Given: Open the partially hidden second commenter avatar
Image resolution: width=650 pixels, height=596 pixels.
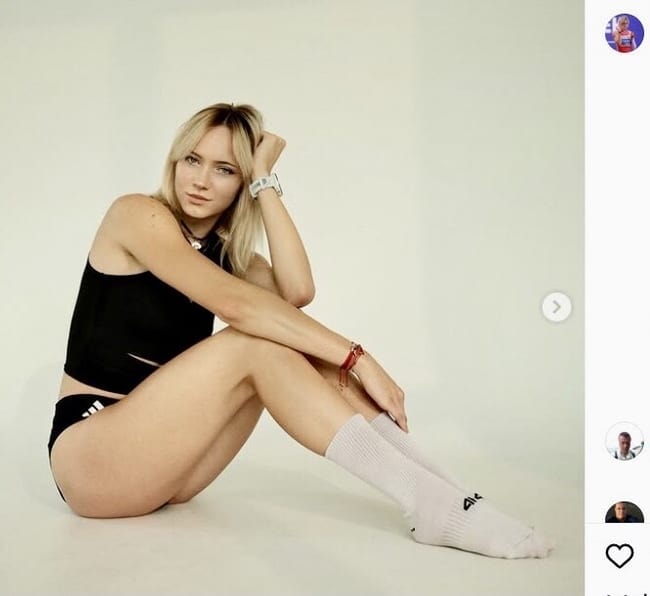Looking at the screenshot, I should tap(624, 512).
